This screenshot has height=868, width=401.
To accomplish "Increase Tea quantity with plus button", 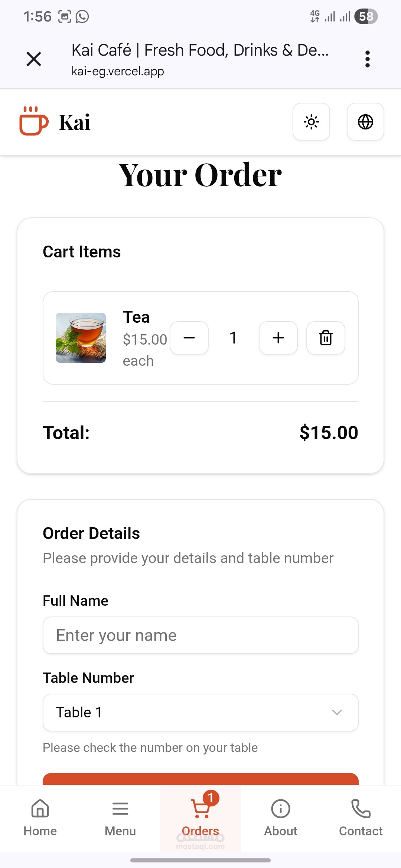I will (x=278, y=338).
